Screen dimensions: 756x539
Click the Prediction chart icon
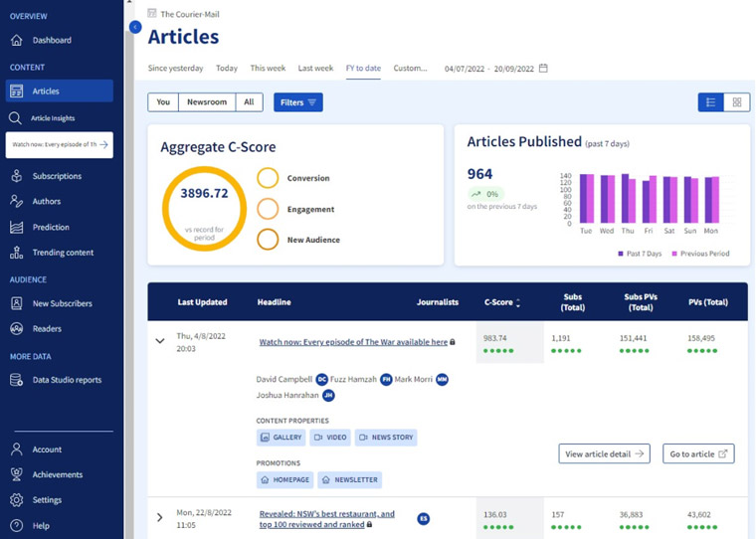[16, 227]
